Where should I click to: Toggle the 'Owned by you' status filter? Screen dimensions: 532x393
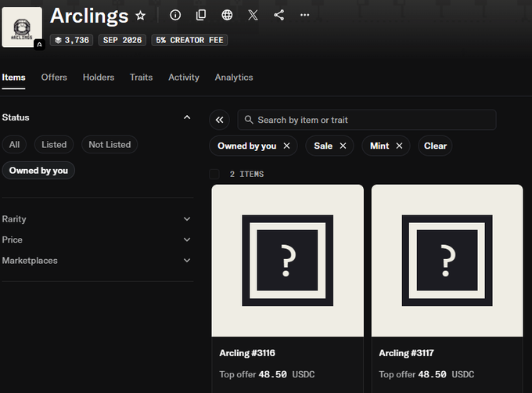point(38,171)
